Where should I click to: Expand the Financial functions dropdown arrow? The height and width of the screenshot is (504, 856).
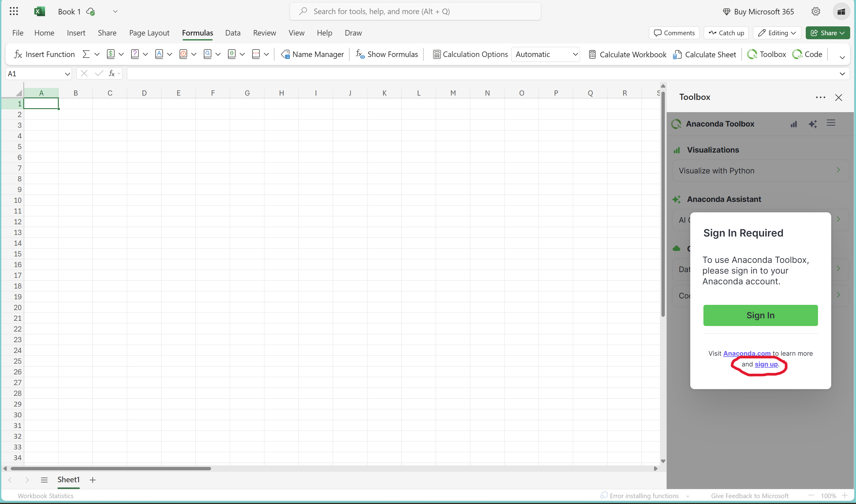coord(121,54)
